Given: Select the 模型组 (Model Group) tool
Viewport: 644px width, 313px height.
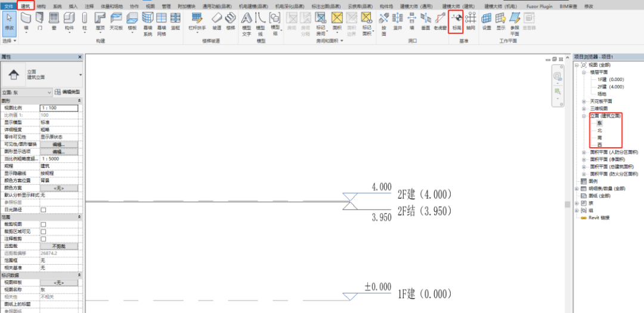Looking at the screenshot, I should tap(274, 24).
